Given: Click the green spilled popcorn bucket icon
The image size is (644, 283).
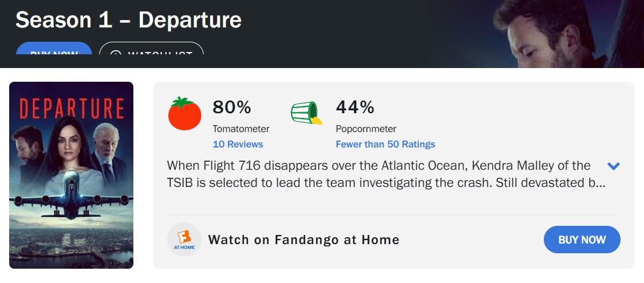Looking at the screenshot, I should (x=306, y=113).
